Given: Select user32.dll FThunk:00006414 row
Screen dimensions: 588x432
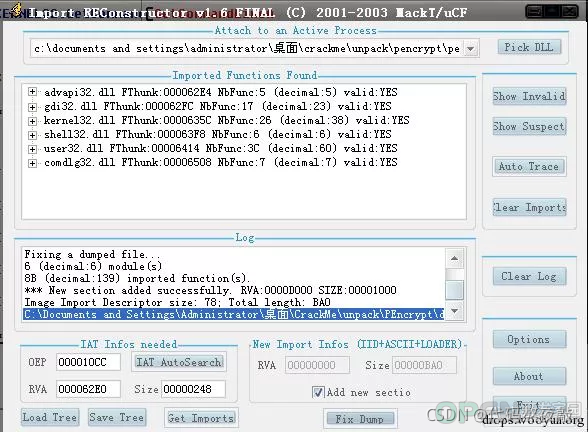Looking at the screenshot, I should (x=220, y=148).
